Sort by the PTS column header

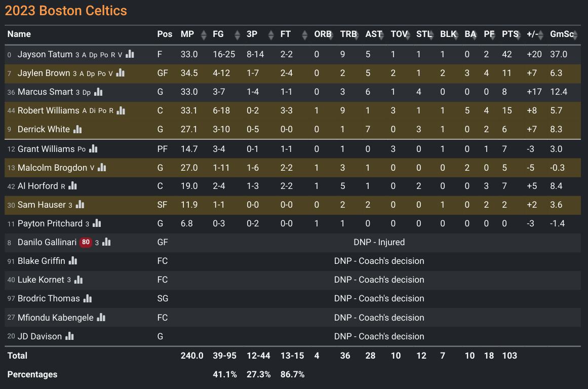click(x=511, y=34)
